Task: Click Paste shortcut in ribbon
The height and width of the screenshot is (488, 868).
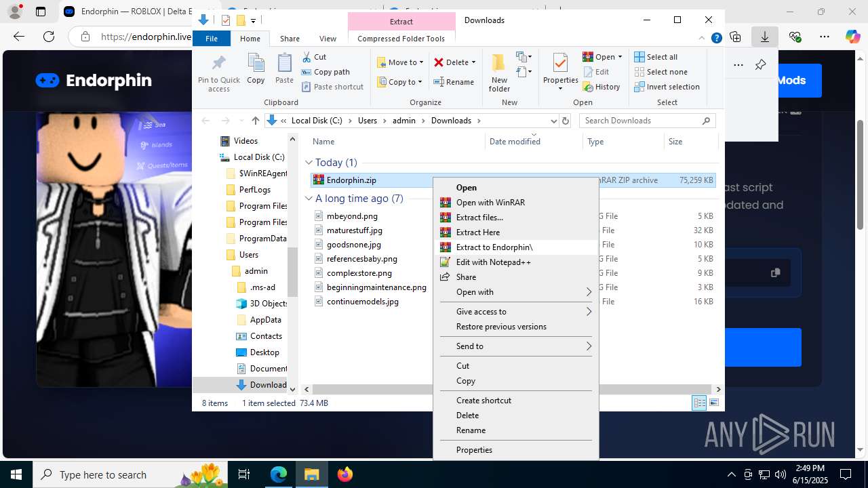Action: tap(333, 87)
